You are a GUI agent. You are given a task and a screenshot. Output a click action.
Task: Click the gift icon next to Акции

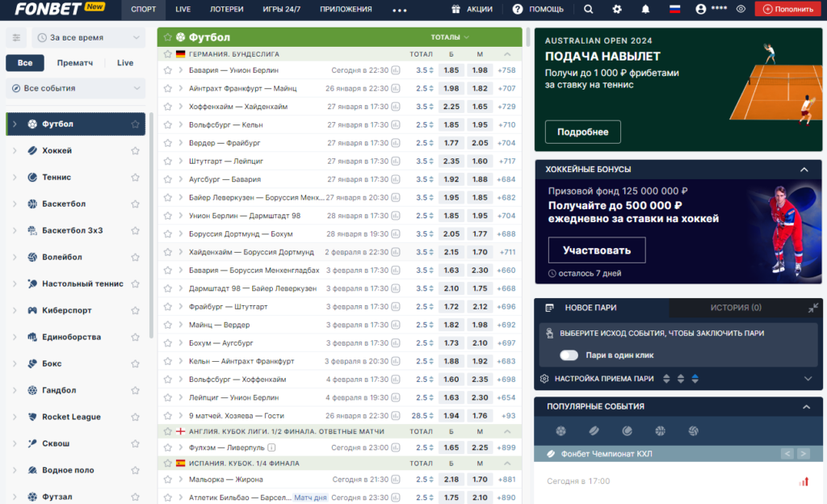(455, 9)
